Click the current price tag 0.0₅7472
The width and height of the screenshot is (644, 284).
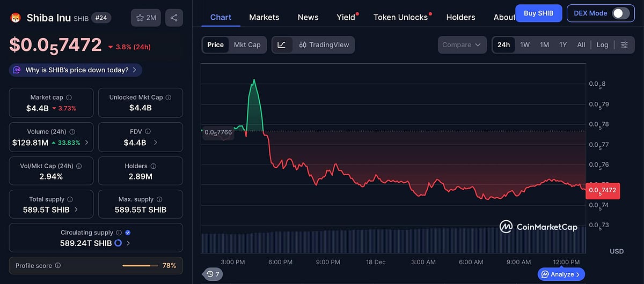point(602,190)
